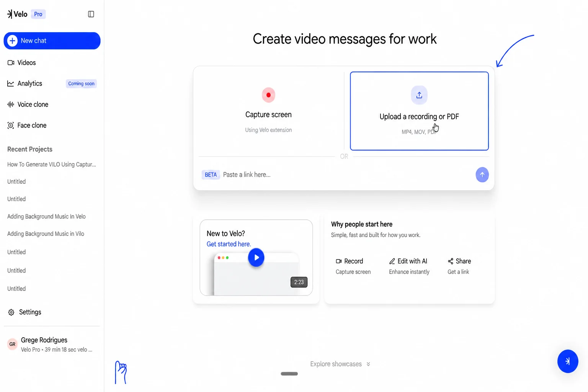Click the Get a link text
This screenshot has width=588, height=392.
pyautogui.click(x=458, y=272)
